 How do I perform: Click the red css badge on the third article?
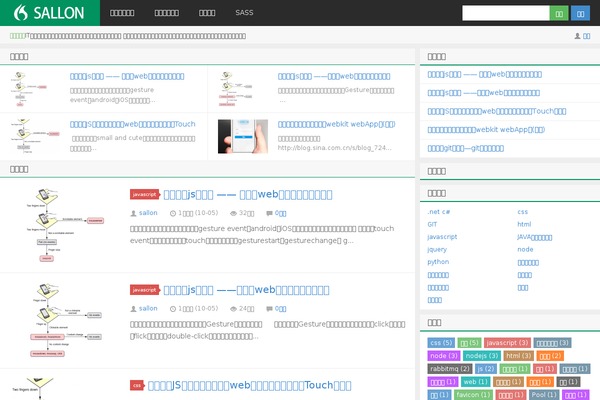[x=137, y=385]
